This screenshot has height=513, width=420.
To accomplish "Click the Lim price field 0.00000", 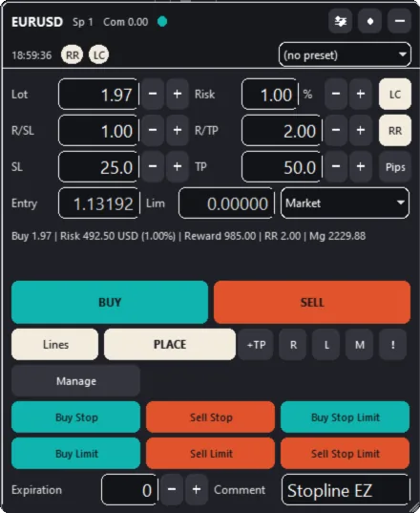I will 226,203.
